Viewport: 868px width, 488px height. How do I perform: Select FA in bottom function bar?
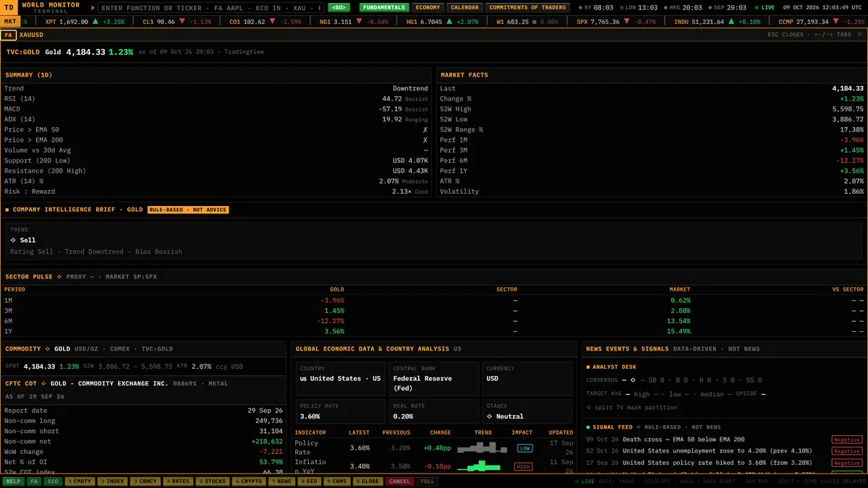(x=34, y=481)
